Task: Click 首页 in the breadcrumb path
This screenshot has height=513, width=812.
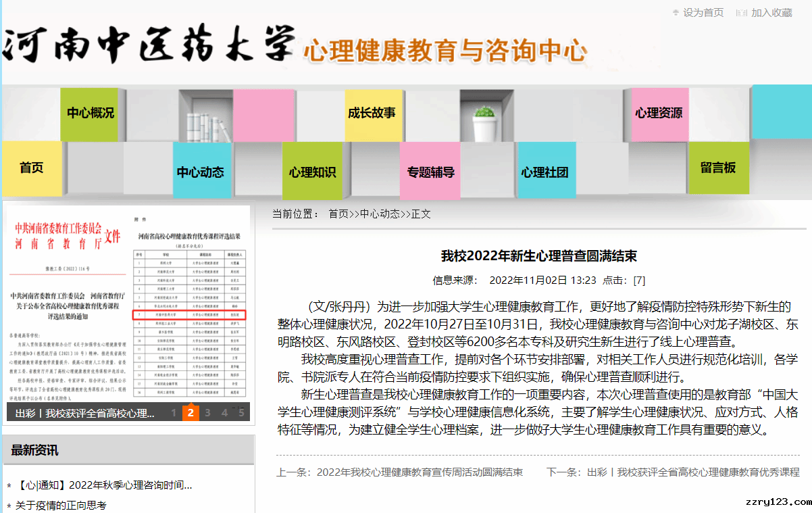Action: coord(338,214)
